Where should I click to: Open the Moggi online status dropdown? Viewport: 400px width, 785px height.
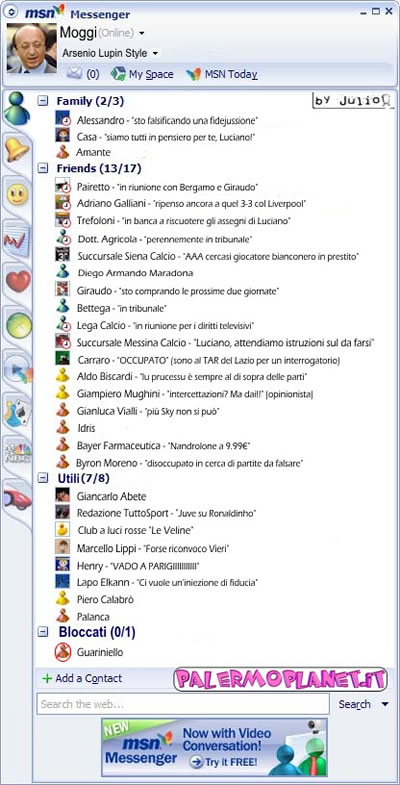tap(142, 34)
